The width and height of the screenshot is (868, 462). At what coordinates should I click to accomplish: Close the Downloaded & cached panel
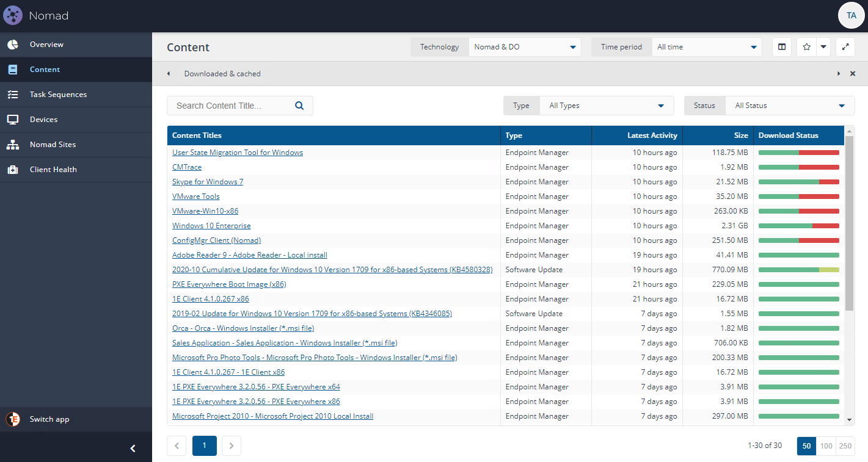[x=853, y=74]
